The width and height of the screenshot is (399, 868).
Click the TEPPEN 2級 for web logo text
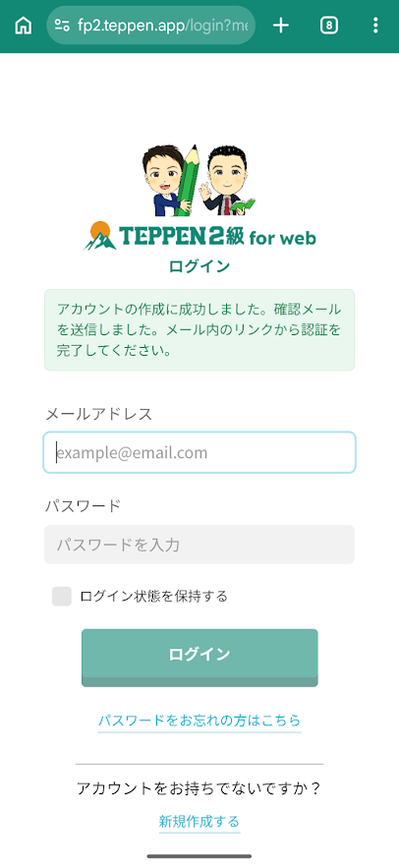[217, 237]
